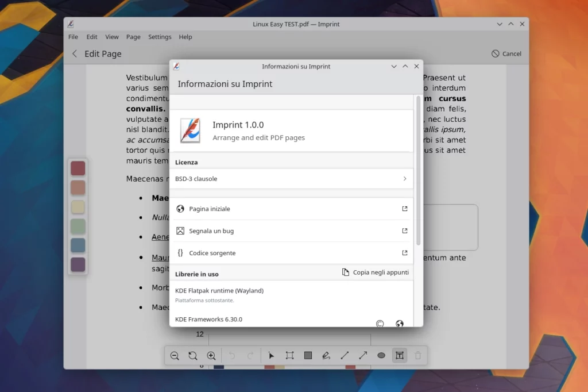Click the globe icon beside Pagina iniziale
Viewport: 588px width, 392px height.
[180, 209]
